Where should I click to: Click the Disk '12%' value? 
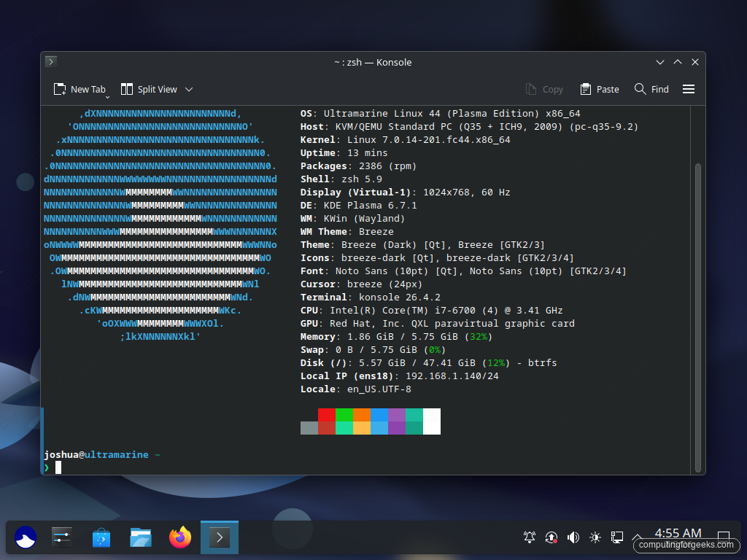click(x=496, y=363)
